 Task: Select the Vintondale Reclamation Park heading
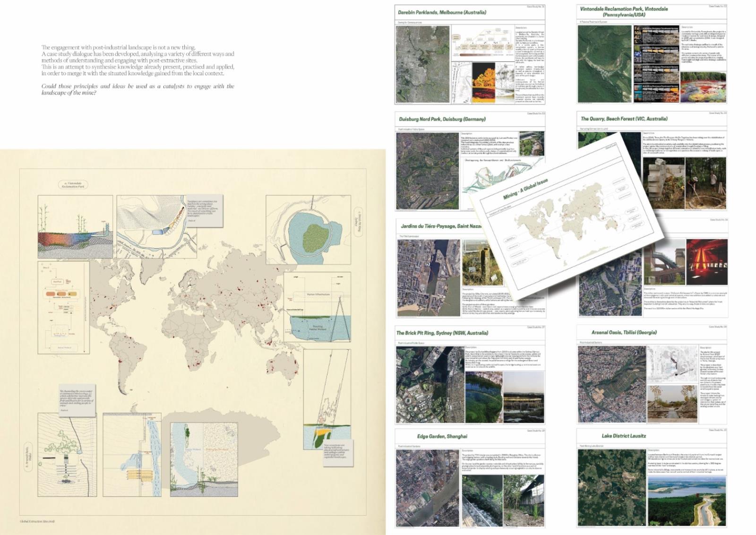[624, 12]
